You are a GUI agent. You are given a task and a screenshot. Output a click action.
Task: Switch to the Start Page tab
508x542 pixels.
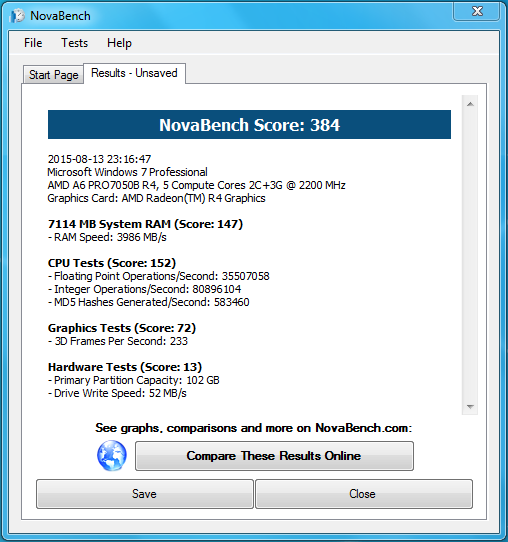point(54,75)
